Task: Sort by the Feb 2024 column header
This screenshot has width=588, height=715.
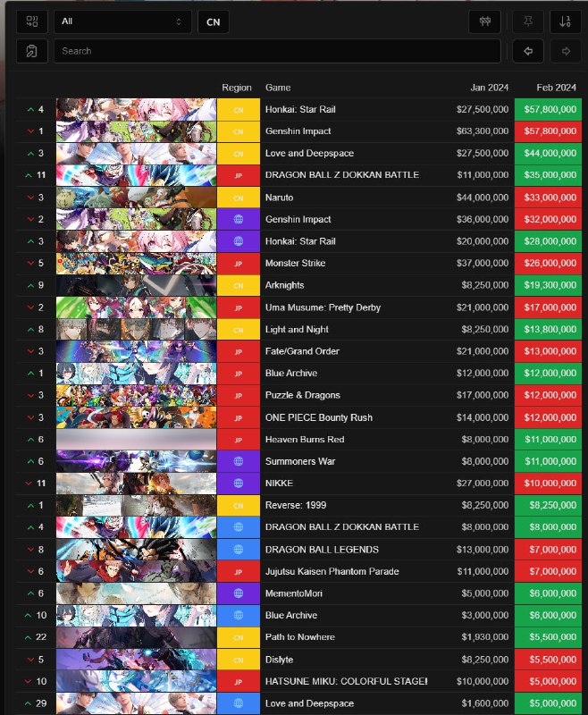Action: tap(556, 88)
